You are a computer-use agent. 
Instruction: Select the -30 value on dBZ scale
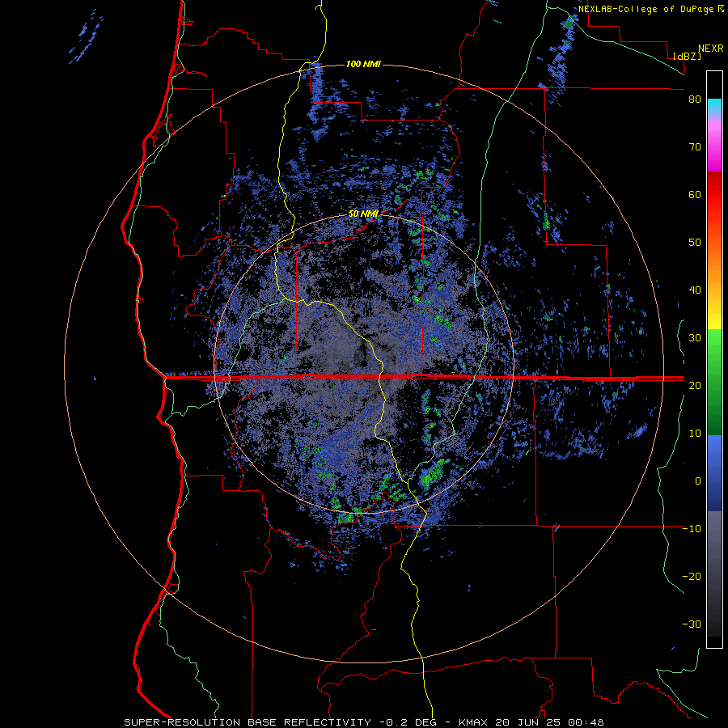(692, 624)
